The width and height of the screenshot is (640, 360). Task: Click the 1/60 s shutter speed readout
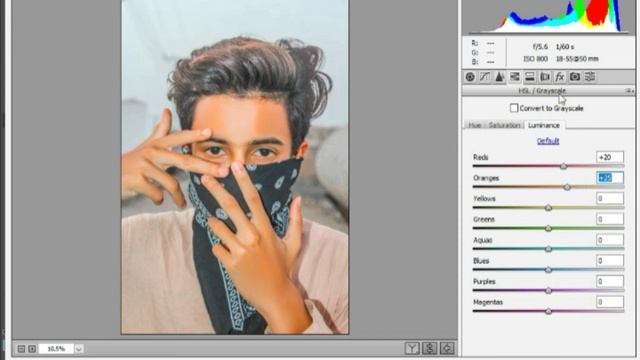(565, 47)
